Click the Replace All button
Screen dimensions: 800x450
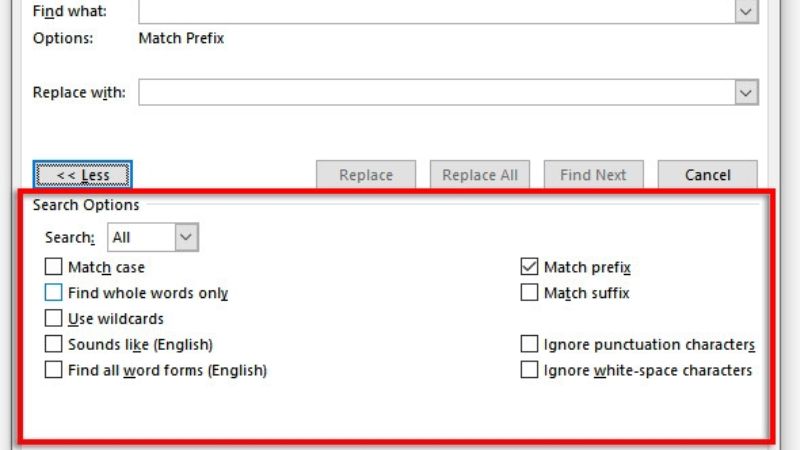tap(480, 175)
